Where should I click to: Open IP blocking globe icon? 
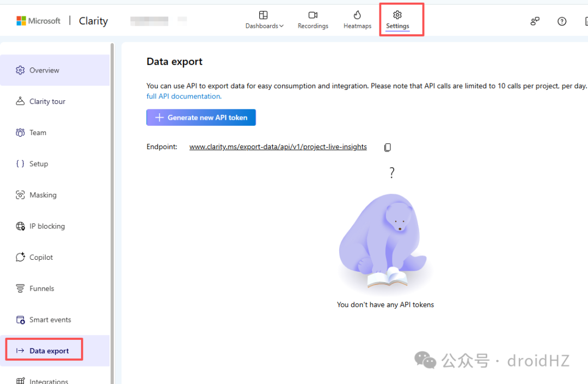(20, 226)
